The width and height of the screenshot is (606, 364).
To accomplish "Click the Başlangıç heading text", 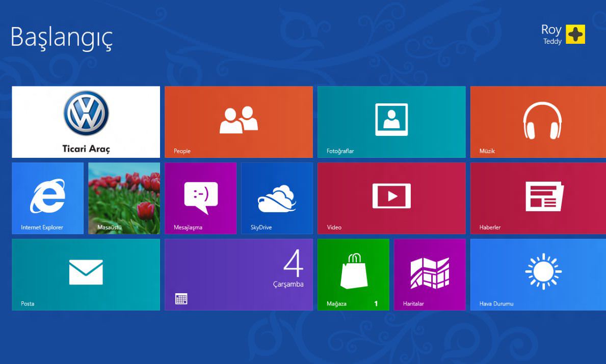I will [x=62, y=38].
